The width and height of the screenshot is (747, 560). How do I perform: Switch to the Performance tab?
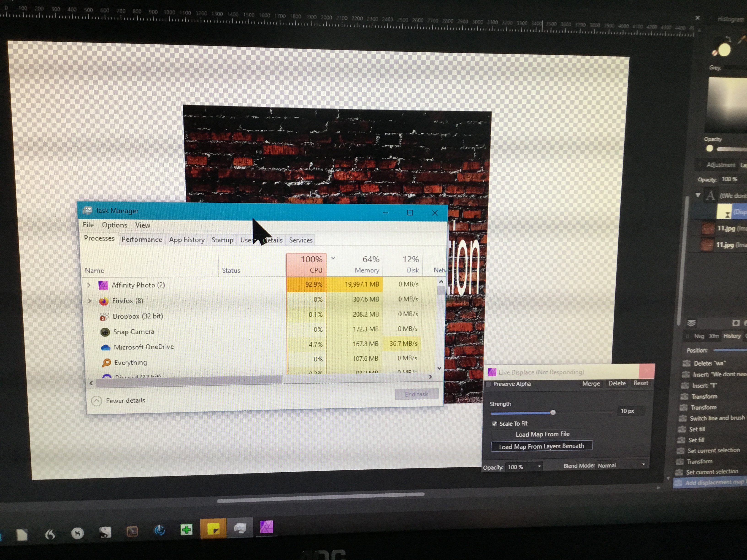tap(142, 240)
